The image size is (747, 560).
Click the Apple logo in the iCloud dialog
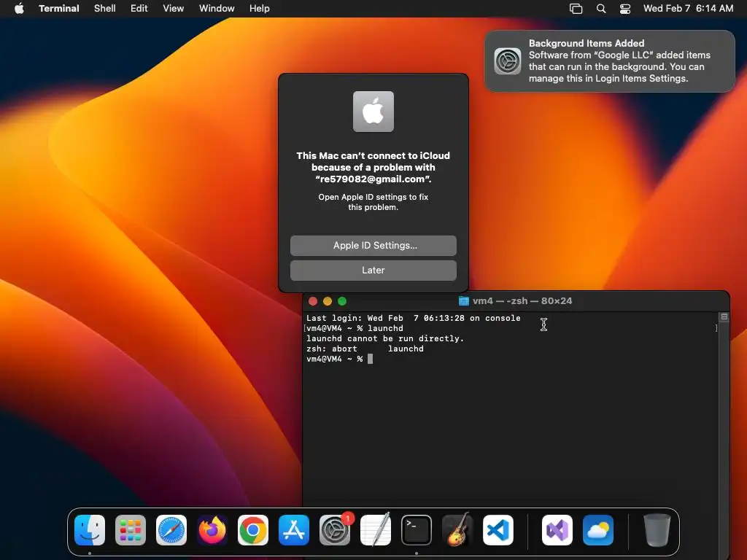(373, 112)
